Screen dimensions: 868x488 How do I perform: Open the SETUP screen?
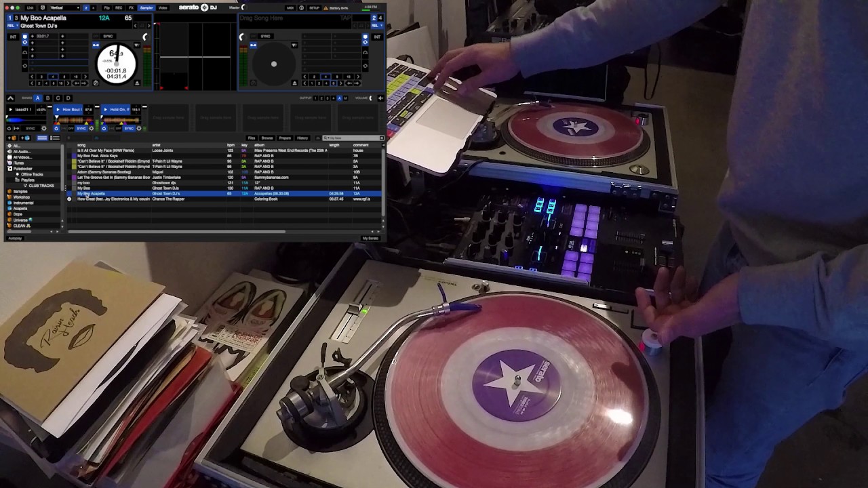point(315,8)
